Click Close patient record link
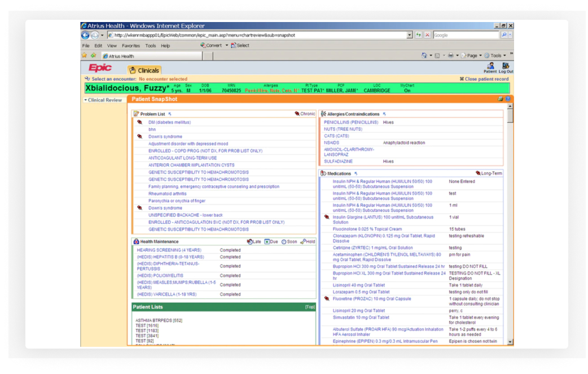 [484, 79]
